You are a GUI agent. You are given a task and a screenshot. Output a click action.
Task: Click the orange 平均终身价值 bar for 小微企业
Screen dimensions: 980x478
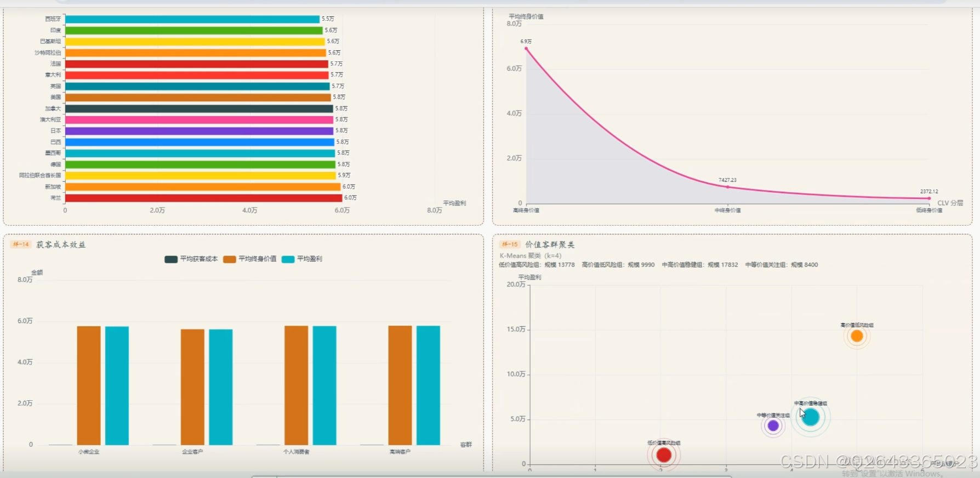click(89, 385)
